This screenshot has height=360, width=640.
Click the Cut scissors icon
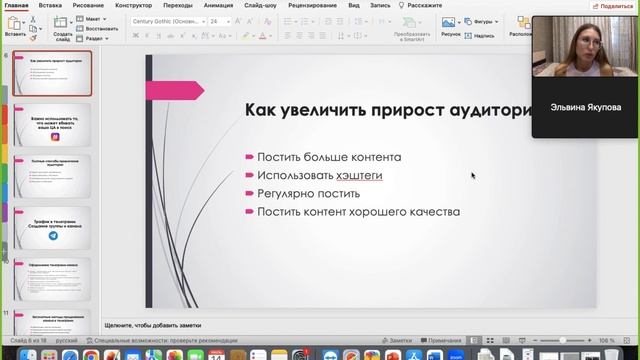tap(33, 19)
